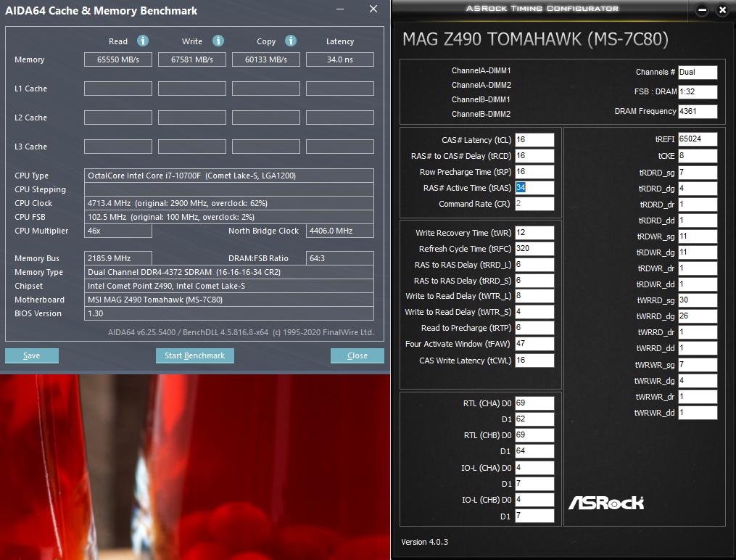Click the tRDRD_sg field

(x=698, y=173)
